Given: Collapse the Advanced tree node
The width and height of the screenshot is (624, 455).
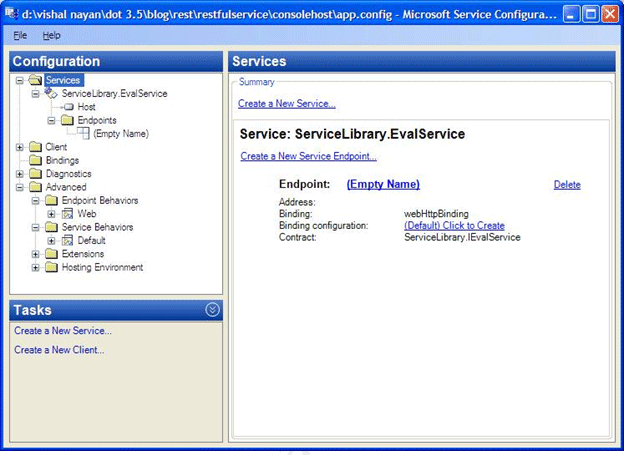Looking at the screenshot, I should pos(20,187).
